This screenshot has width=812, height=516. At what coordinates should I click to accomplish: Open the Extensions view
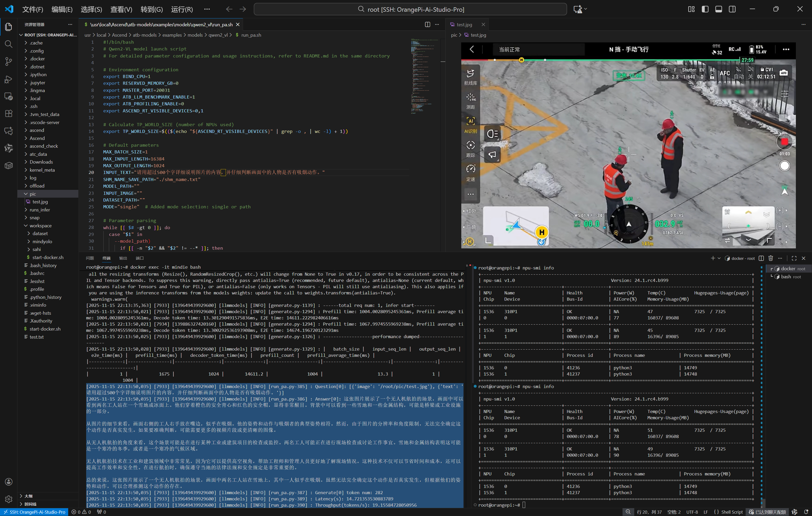click(9, 113)
